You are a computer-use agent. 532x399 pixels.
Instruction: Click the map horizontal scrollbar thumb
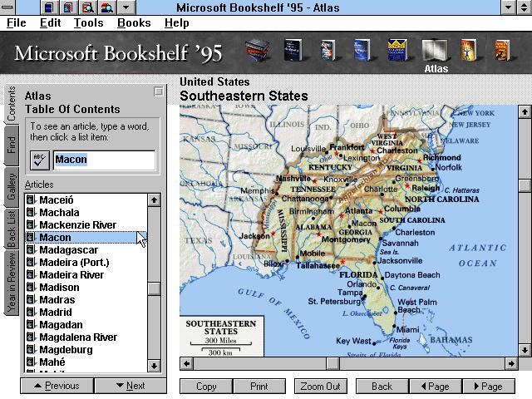(x=332, y=364)
